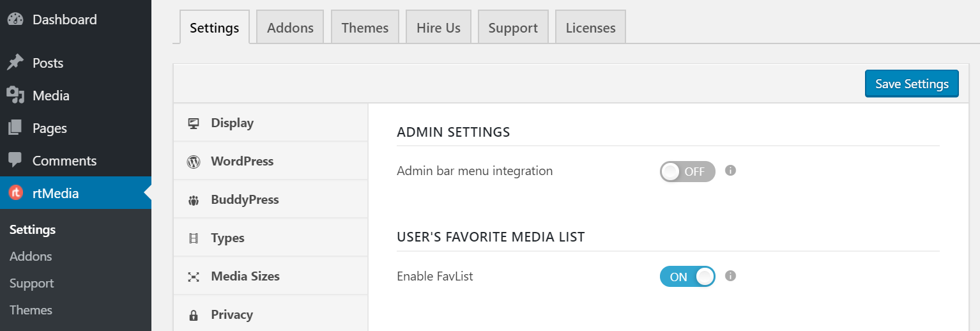The image size is (980, 331).
Task: Click the Addons submenu link under rtMedia
Action: click(x=31, y=256)
